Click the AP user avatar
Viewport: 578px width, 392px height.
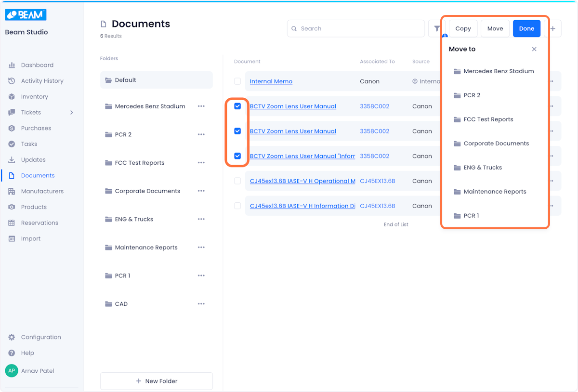coord(11,371)
